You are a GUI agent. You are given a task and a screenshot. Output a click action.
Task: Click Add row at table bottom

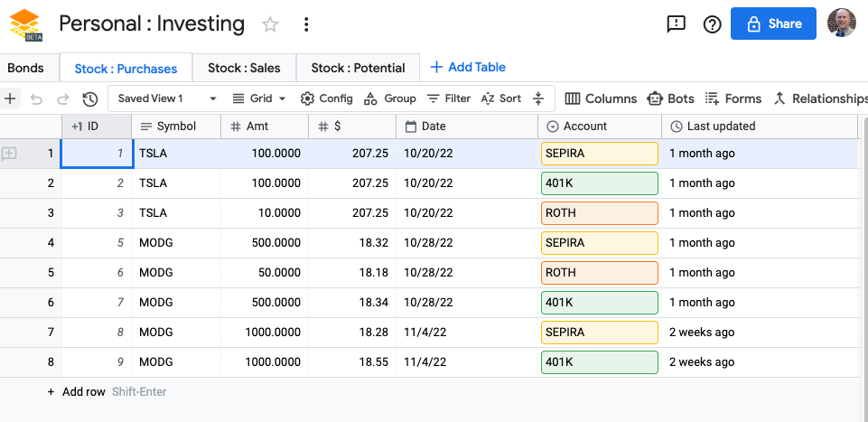tap(83, 392)
